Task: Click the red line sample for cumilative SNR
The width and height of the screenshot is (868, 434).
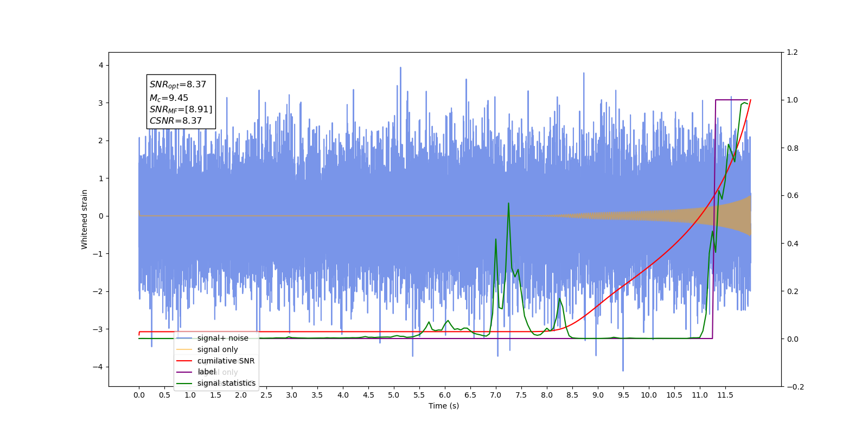Action: 184,361
